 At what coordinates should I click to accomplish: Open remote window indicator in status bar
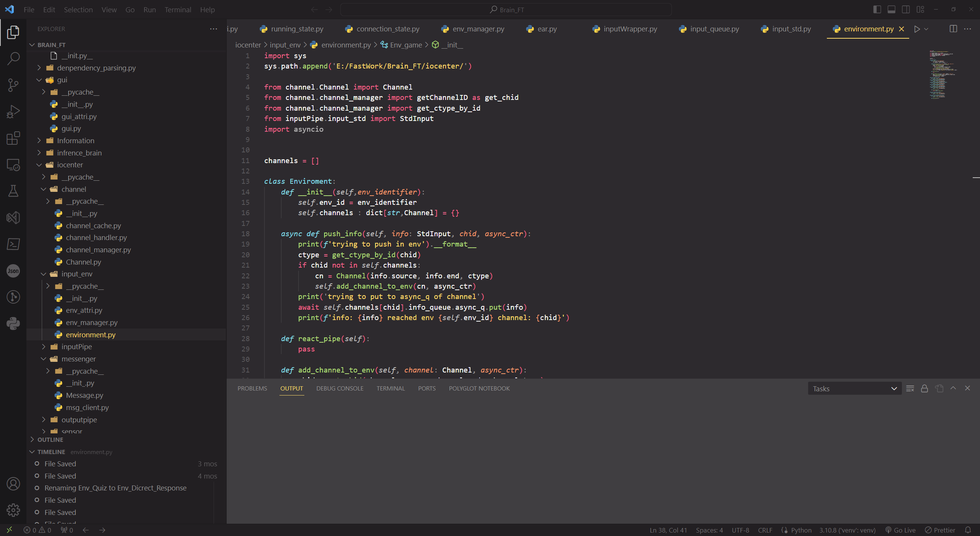[9, 530]
